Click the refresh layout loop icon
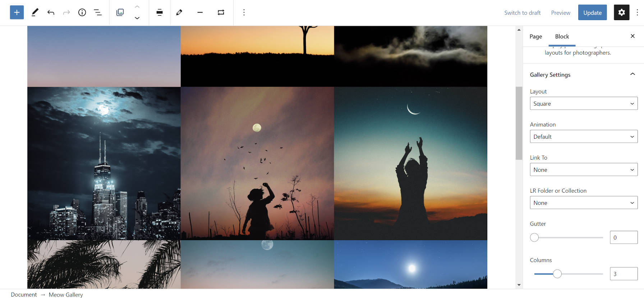This screenshot has width=644, height=298. (221, 13)
